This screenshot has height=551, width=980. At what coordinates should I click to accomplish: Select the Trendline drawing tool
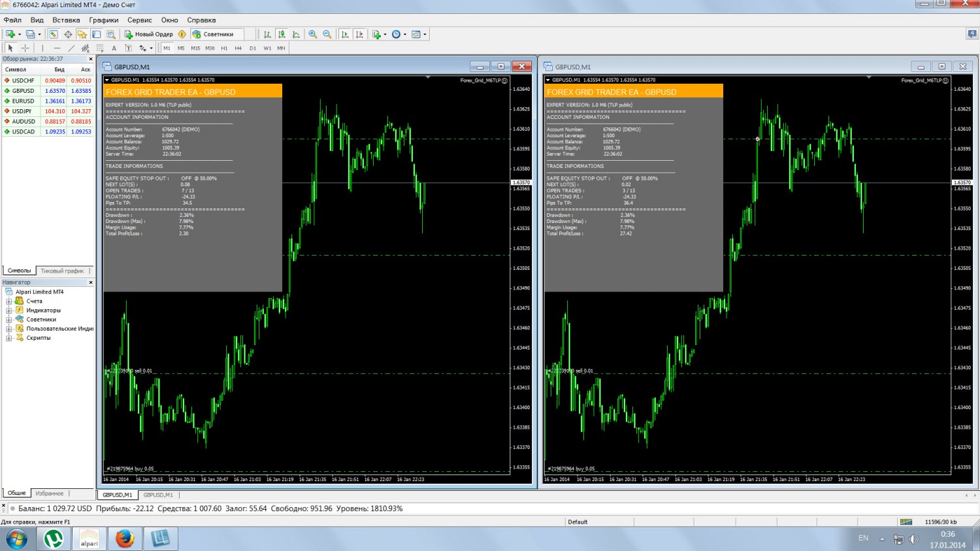71,48
